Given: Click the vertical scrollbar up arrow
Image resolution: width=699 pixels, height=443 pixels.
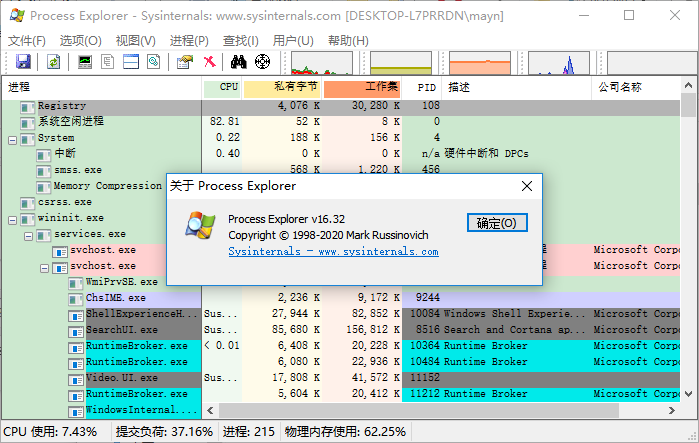Looking at the screenshot, I should 688,85.
